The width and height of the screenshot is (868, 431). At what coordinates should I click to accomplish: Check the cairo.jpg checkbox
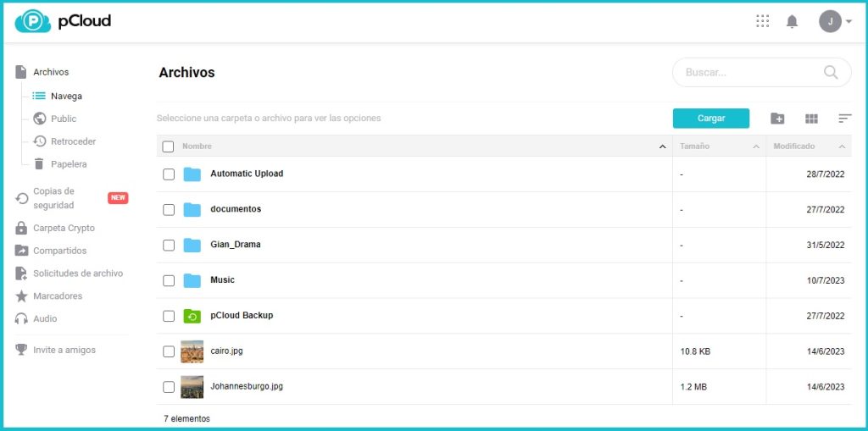169,351
